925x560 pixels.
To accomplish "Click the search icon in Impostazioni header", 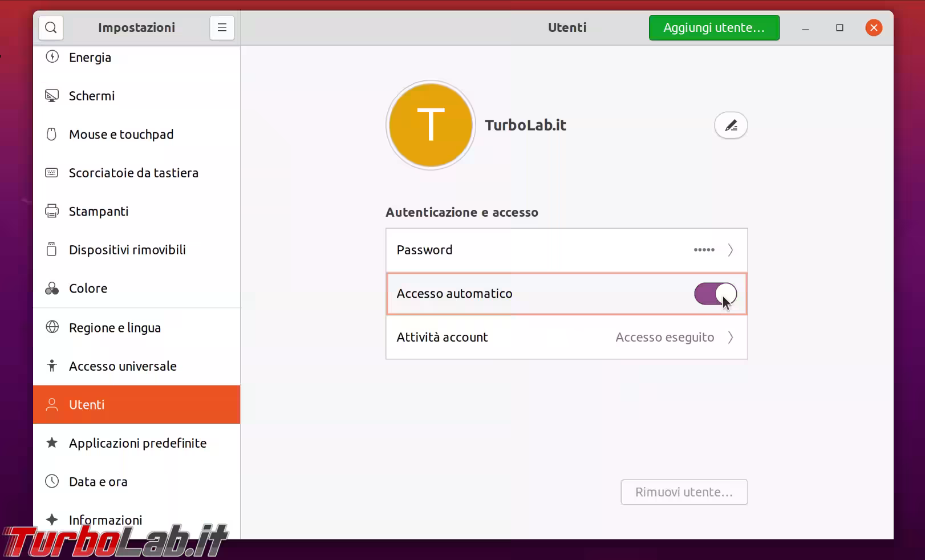I will tap(51, 27).
